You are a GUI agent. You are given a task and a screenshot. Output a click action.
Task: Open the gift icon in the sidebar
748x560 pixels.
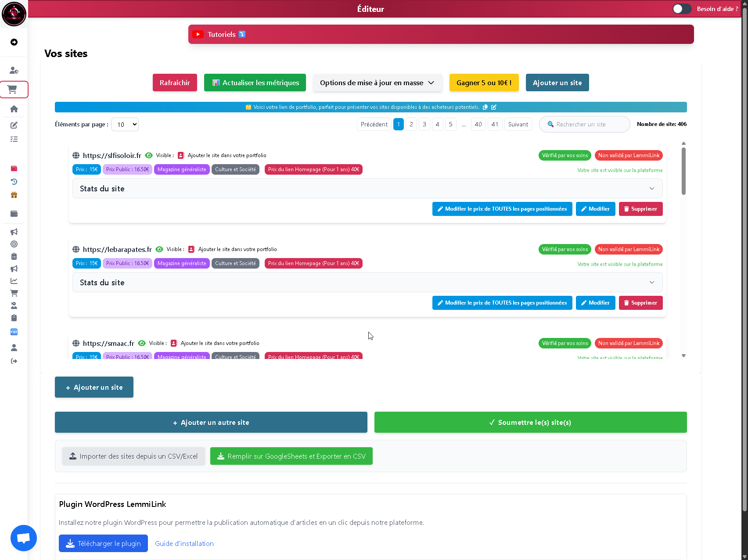[x=14, y=195]
